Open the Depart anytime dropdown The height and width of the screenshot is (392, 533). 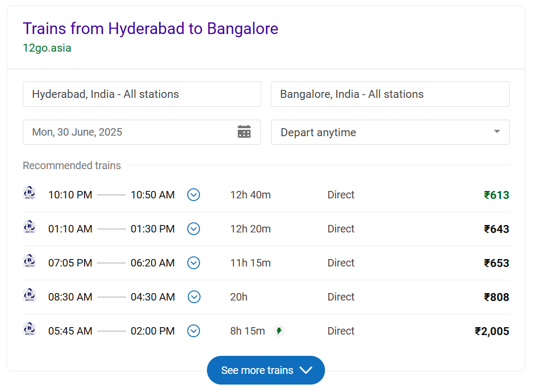click(x=390, y=132)
